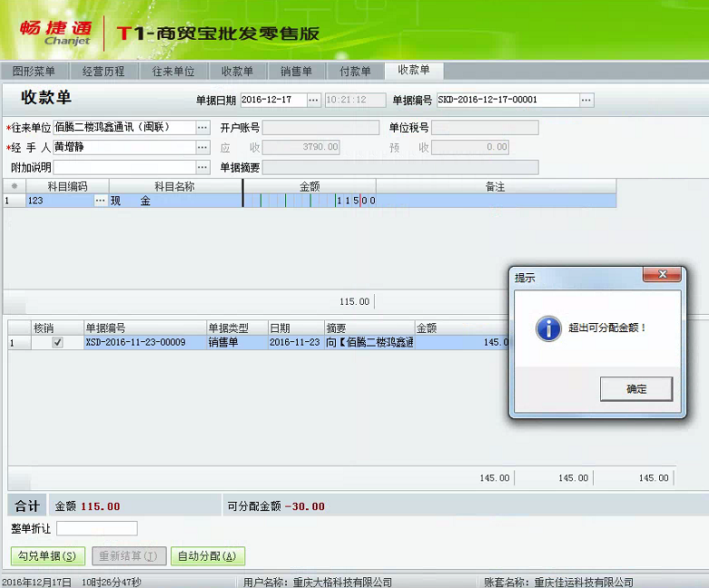Viewport: 709px width, 588px height.
Task: Click the 日期 cell 2016-11-23
Action: pos(296,342)
